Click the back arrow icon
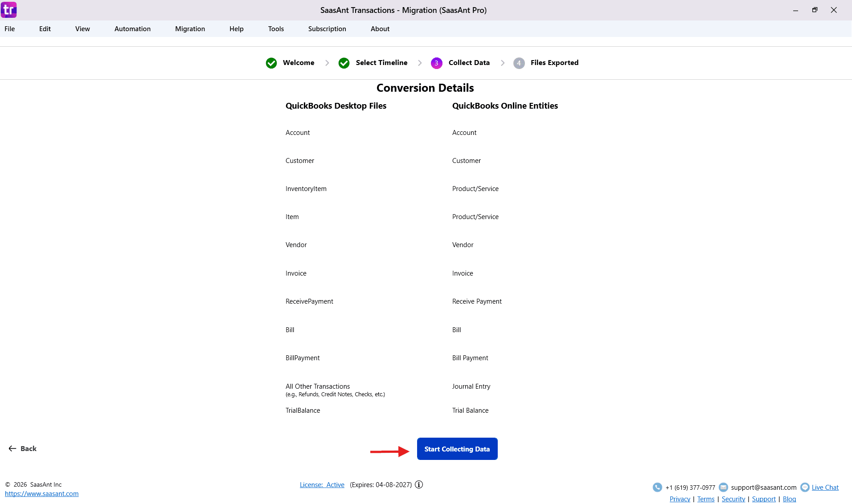 coord(12,448)
